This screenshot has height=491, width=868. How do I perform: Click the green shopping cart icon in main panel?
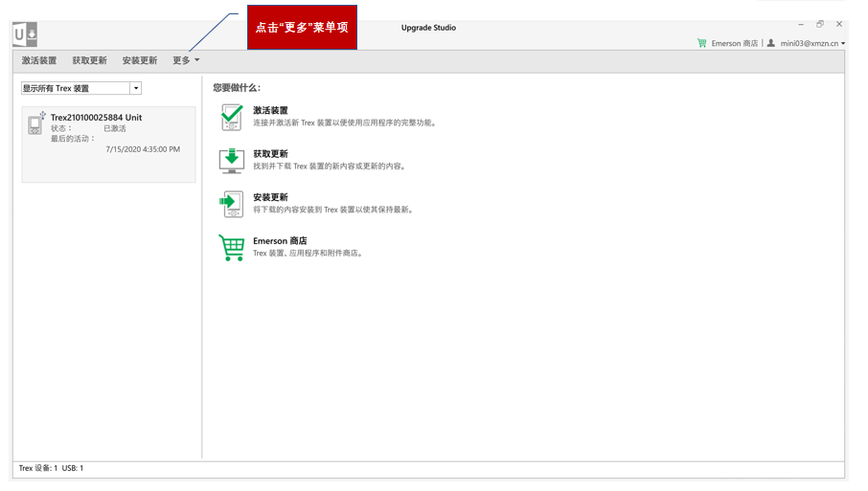[x=232, y=247]
